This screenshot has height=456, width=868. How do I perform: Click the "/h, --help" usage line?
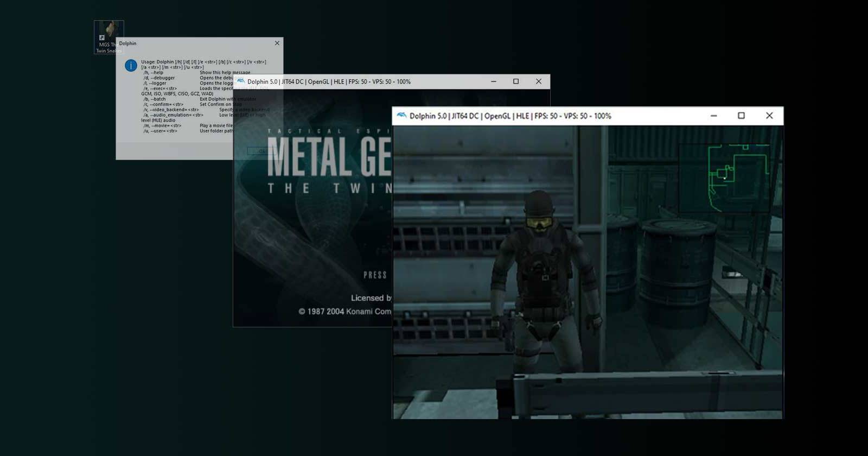[x=153, y=73]
